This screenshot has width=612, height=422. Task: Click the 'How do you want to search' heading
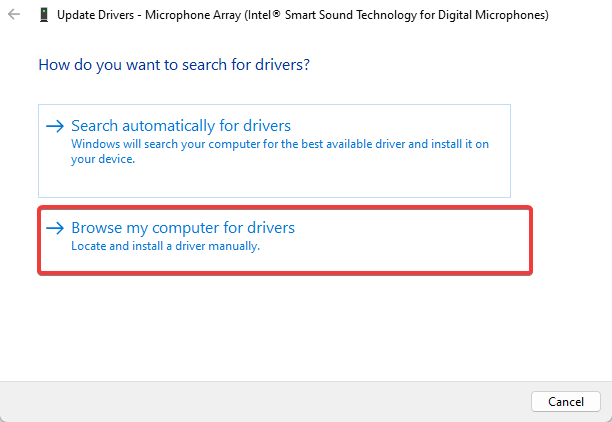click(174, 64)
